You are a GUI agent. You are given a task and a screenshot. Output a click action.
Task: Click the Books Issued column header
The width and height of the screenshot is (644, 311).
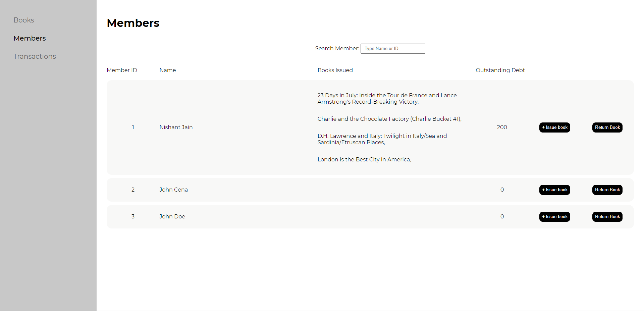[x=335, y=70]
